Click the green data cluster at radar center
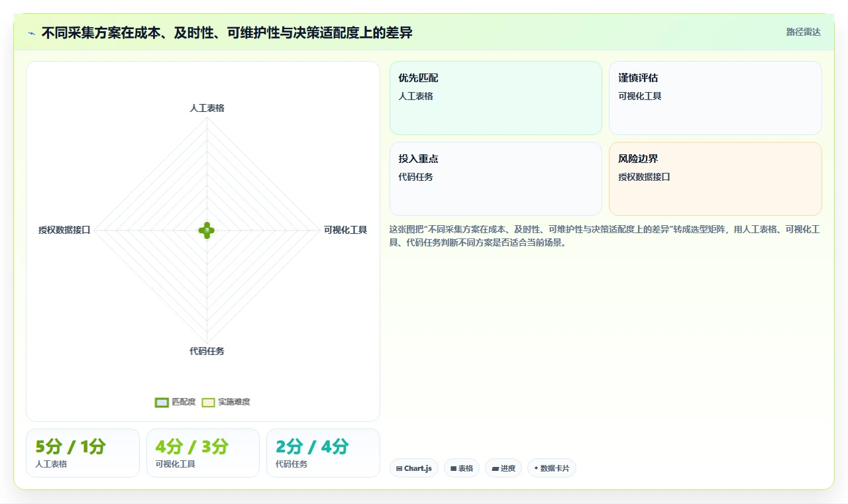The width and height of the screenshot is (848, 504). [x=207, y=230]
